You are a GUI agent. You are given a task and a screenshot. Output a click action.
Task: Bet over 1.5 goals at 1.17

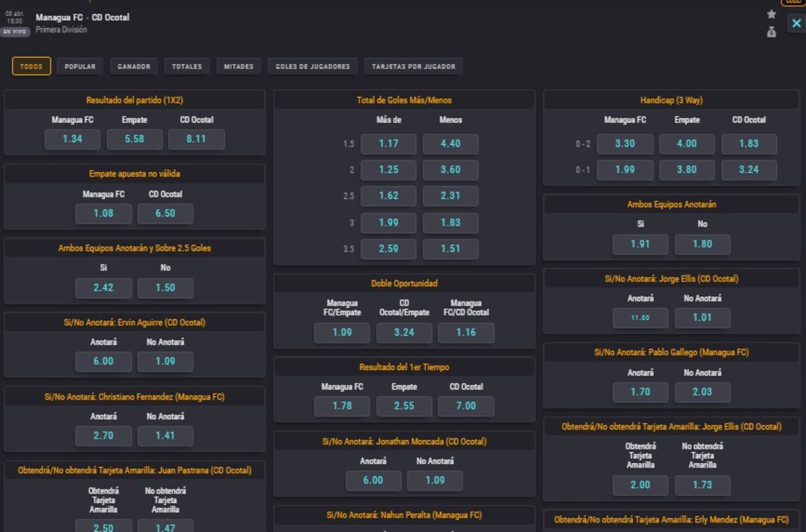(x=388, y=144)
